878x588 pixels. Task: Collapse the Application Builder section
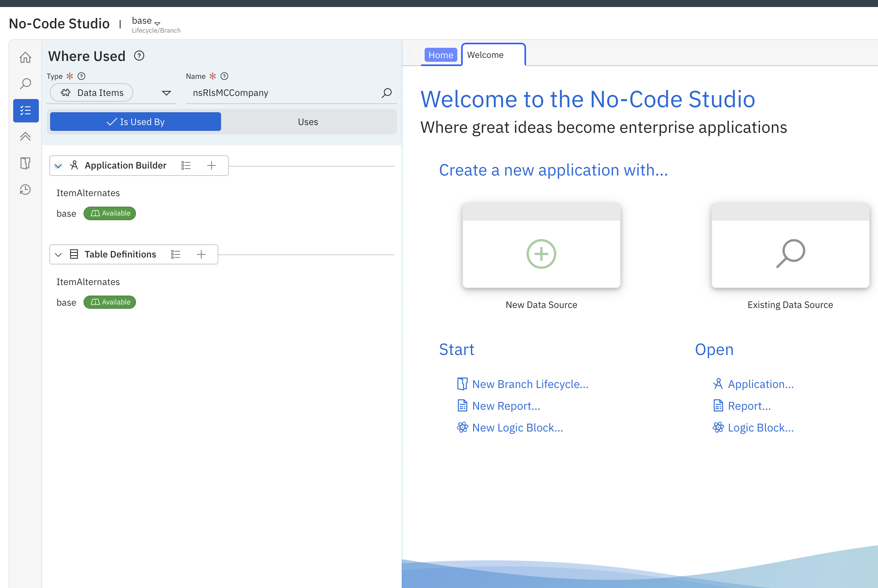[58, 166]
